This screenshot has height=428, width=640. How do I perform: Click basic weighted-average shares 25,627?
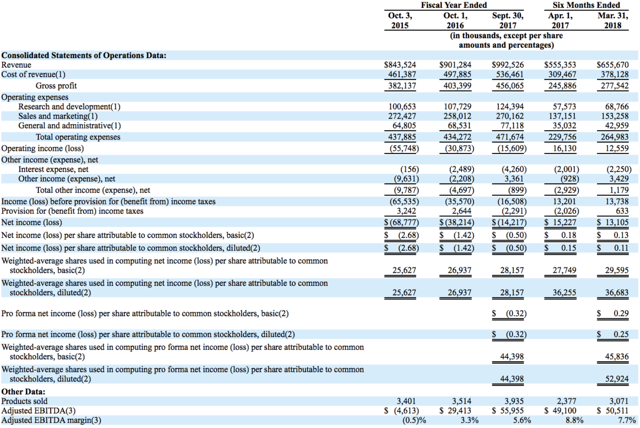pos(404,271)
